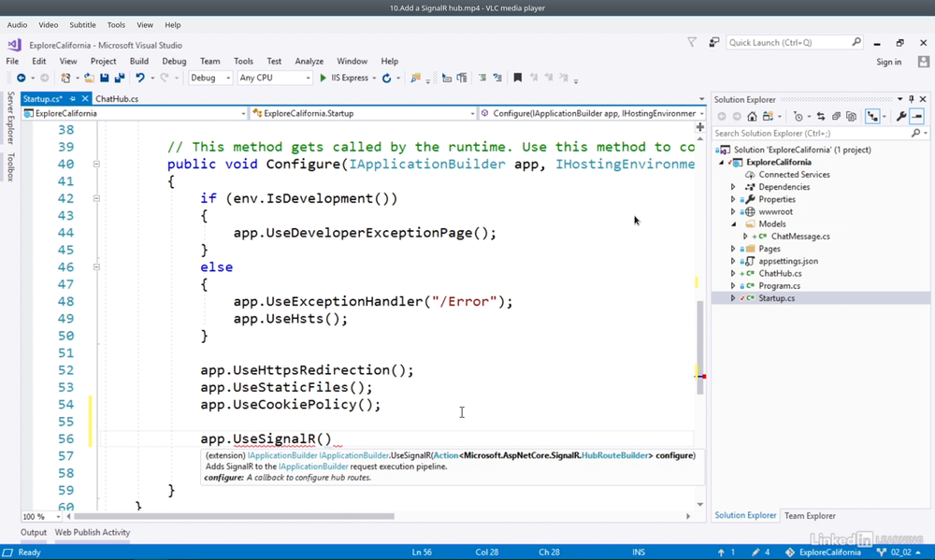Toggle a bookmark with the Bookmark icon
Viewport: 935px width, 560px height.
click(x=518, y=79)
